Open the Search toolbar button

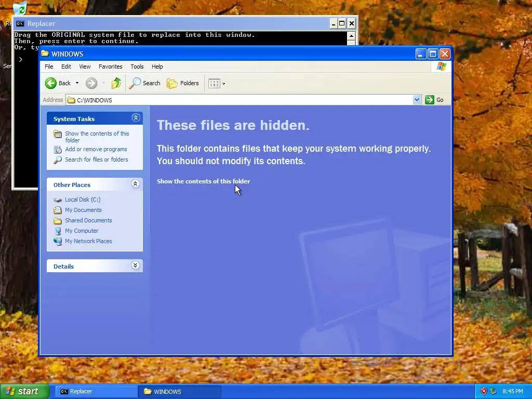(x=145, y=83)
